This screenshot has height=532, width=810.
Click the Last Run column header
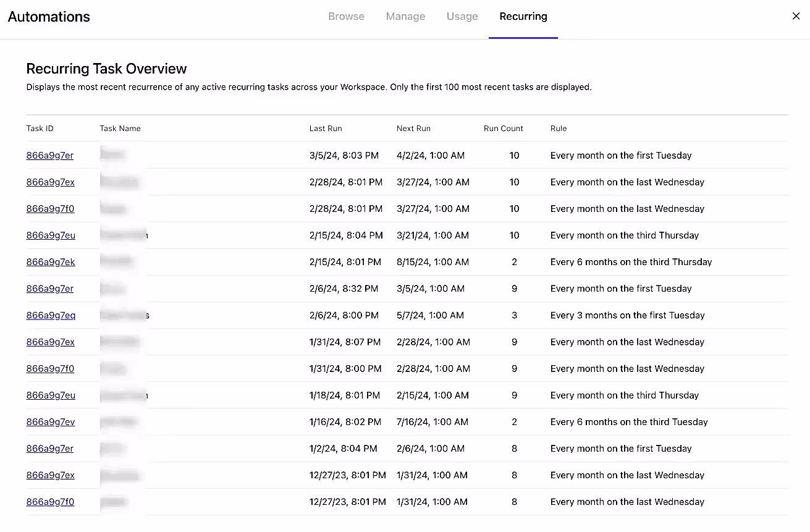tap(326, 129)
